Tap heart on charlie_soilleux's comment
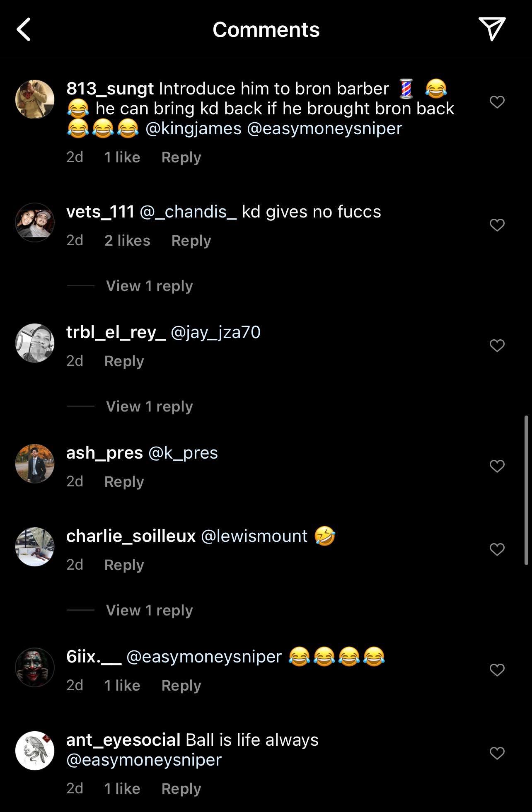Viewport: 532px width, 812px height. pyautogui.click(x=497, y=549)
